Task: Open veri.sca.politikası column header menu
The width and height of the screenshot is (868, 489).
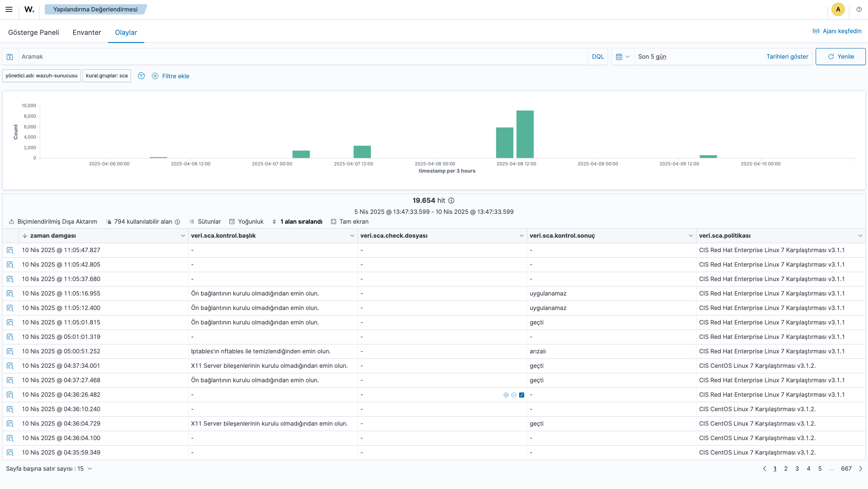Action: pyautogui.click(x=860, y=236)
